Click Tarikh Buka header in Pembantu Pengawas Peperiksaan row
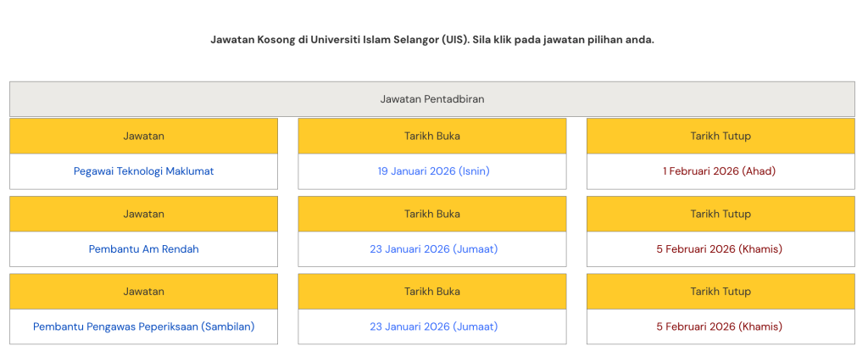 coord(432,292)
